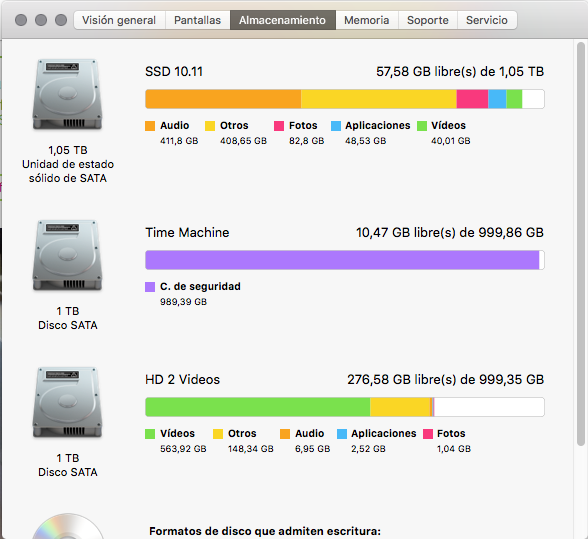
Task: Click the vertical scrollbar on the right
Action: [580, 244]
